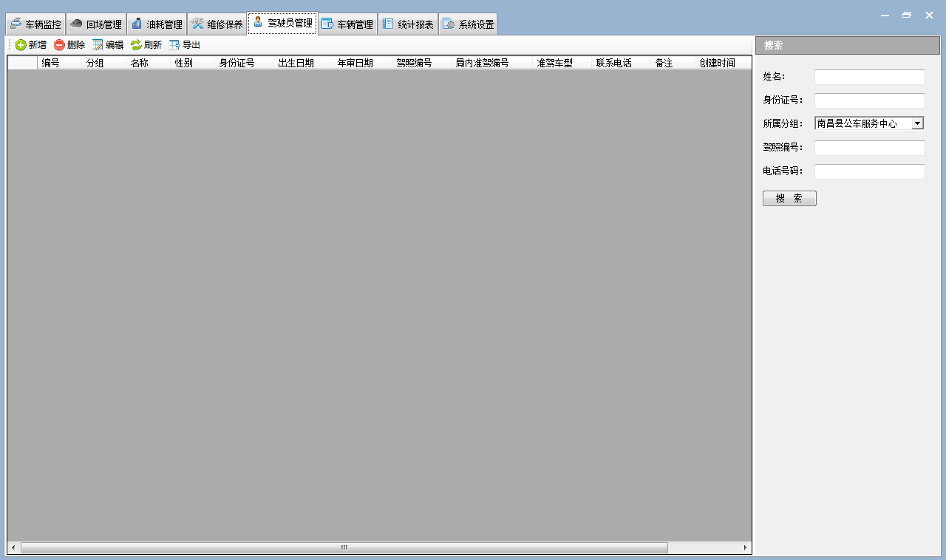Click the 编辑 (edit) toolbar icon
Screen dimensions: 946x560
98,45
